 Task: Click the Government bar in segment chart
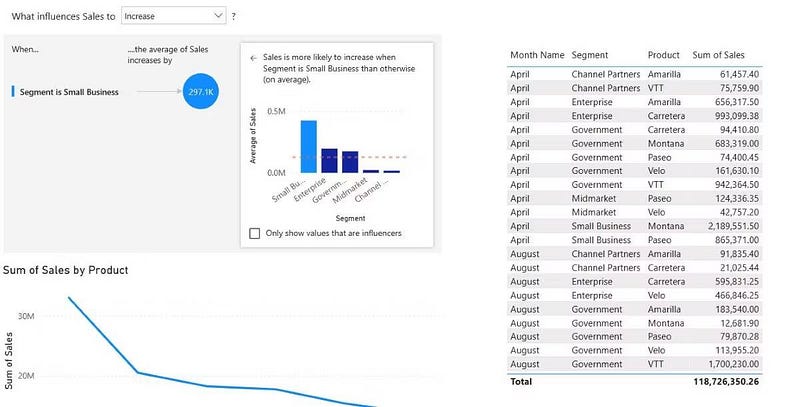pyautogui.click(x=350, y=162)
